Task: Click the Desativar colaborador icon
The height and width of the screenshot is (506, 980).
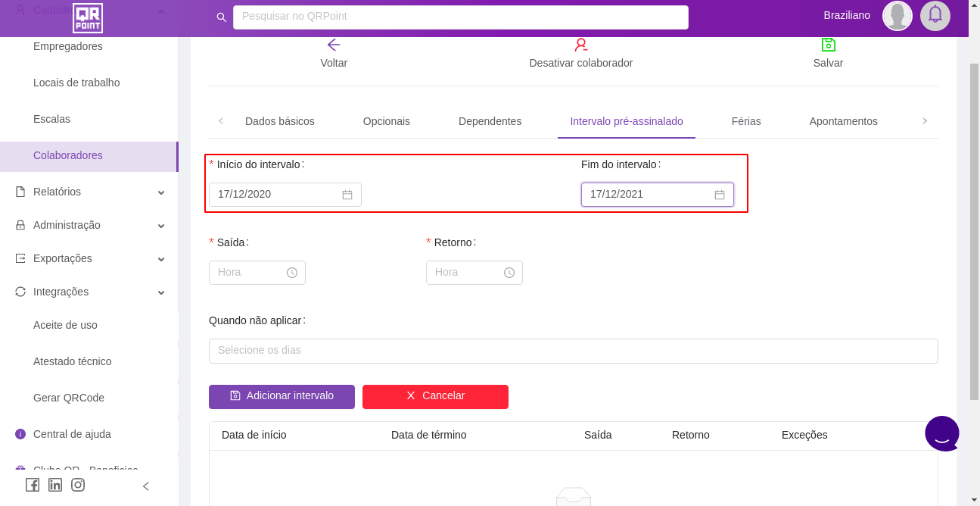Action: [580, 45]
